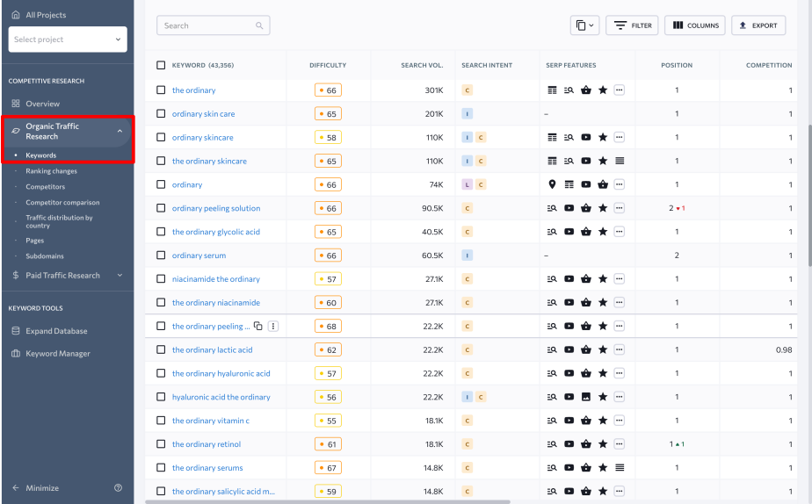Open the COLUMNS button
This screenshot has width=812, height=504.
(695, 25)
